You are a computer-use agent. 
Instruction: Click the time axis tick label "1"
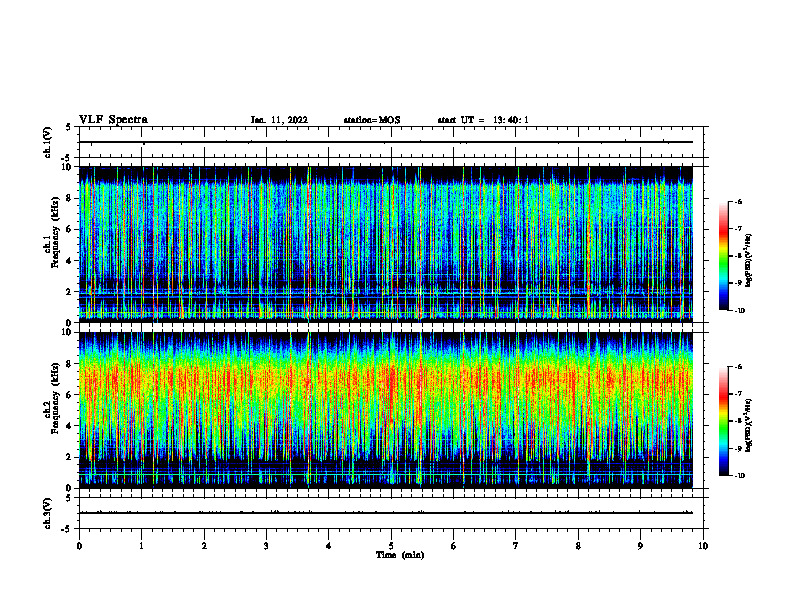pos(141,546)
